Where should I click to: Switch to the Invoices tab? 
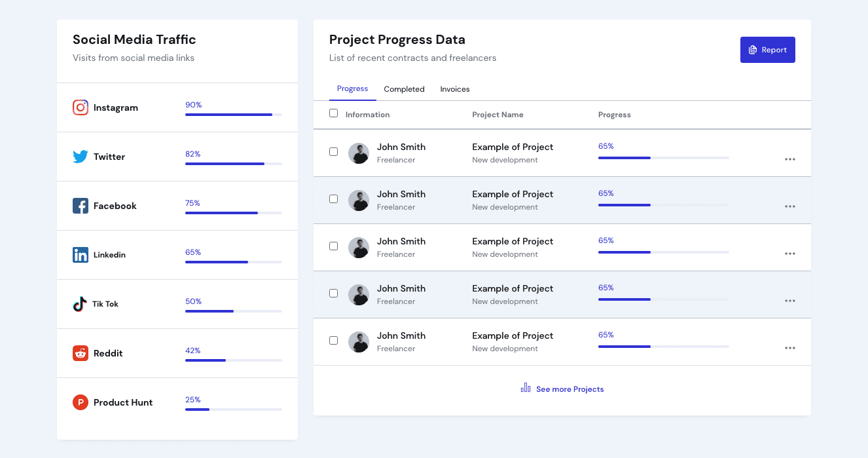coord(455,89)
